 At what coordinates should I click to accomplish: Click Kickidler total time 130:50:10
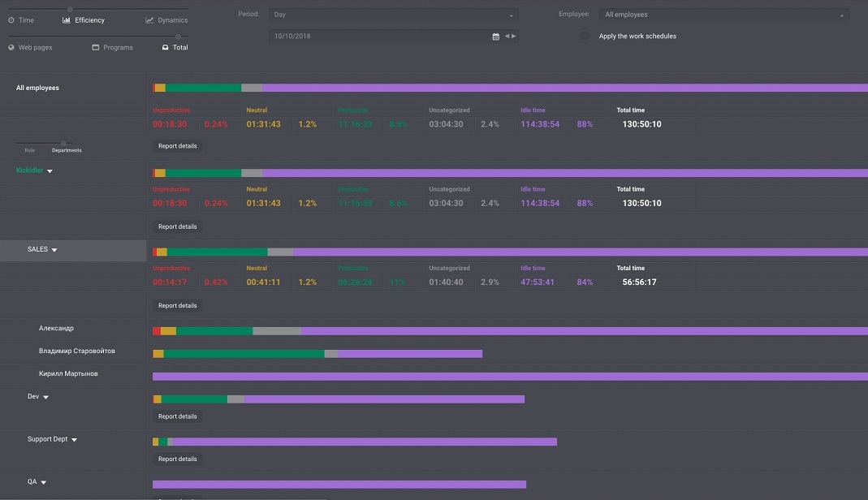(641, 203)
